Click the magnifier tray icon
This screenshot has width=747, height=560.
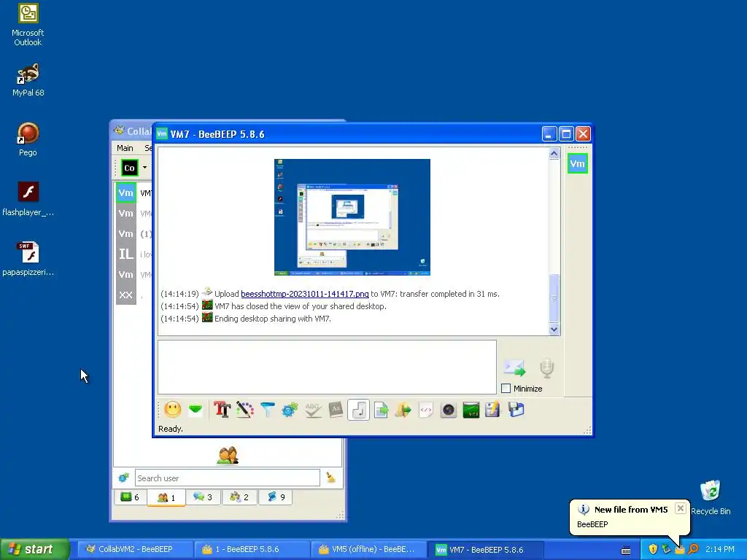pos(693,549)
